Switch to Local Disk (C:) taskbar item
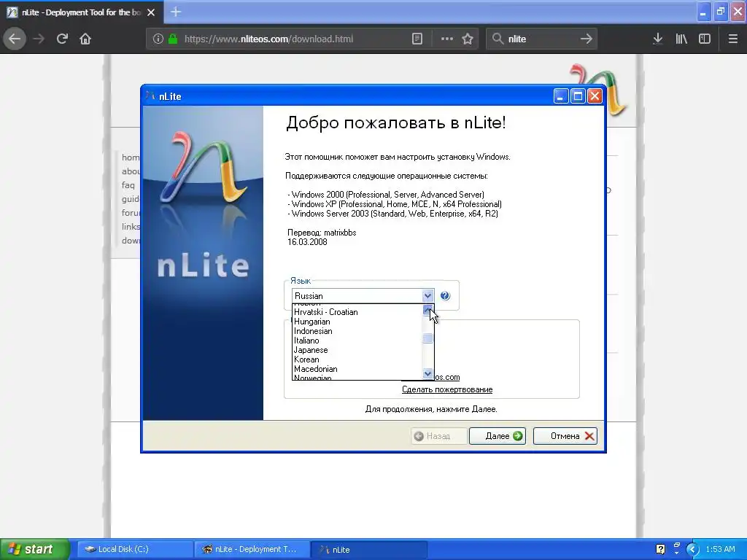This screenshot has width=747, height=560. click(135, 549)
